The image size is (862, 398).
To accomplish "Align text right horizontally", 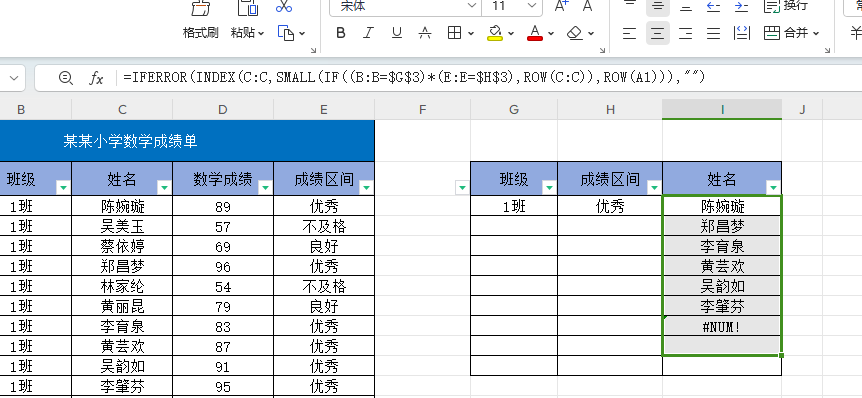I will (686, 34).
